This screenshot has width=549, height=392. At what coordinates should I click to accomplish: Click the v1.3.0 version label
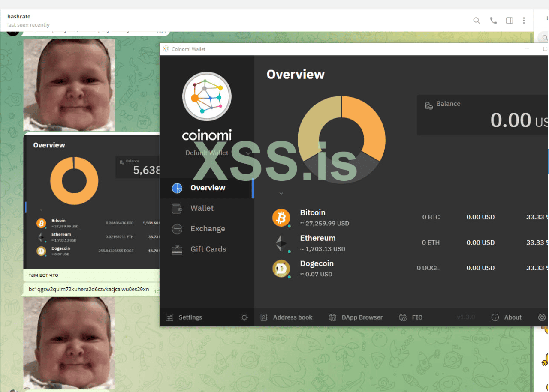coord(465,317)
